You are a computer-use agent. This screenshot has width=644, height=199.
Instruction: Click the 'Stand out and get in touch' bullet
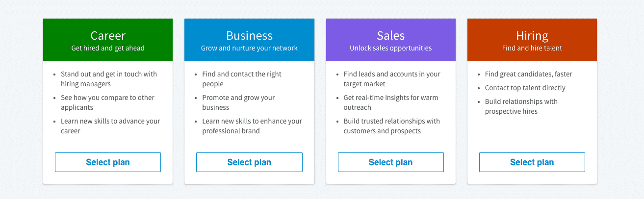coord(109,79)
